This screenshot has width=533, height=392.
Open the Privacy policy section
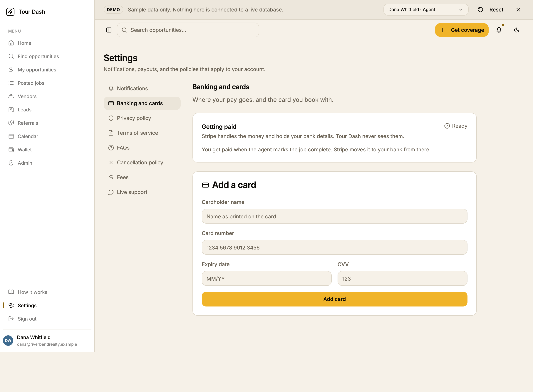[142, 118]
